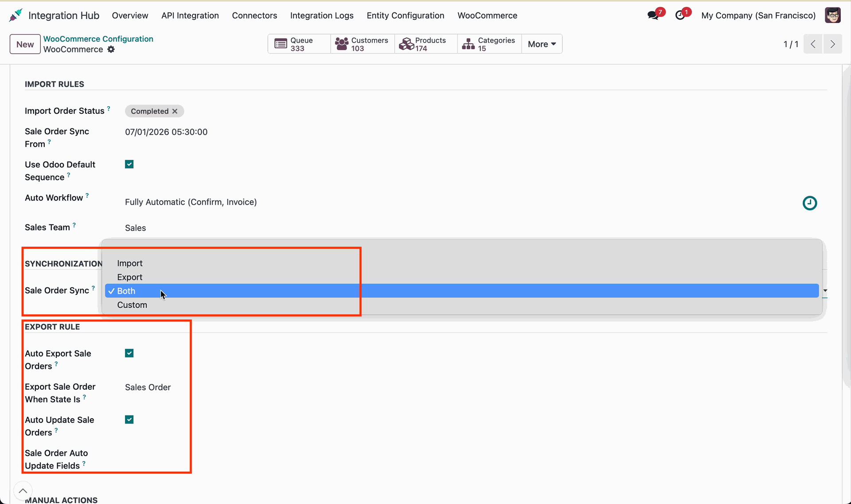Click the vertical scrollbar on the right
Screen dimensions: 851x504
pyautogui.click(x=847, y=226)
